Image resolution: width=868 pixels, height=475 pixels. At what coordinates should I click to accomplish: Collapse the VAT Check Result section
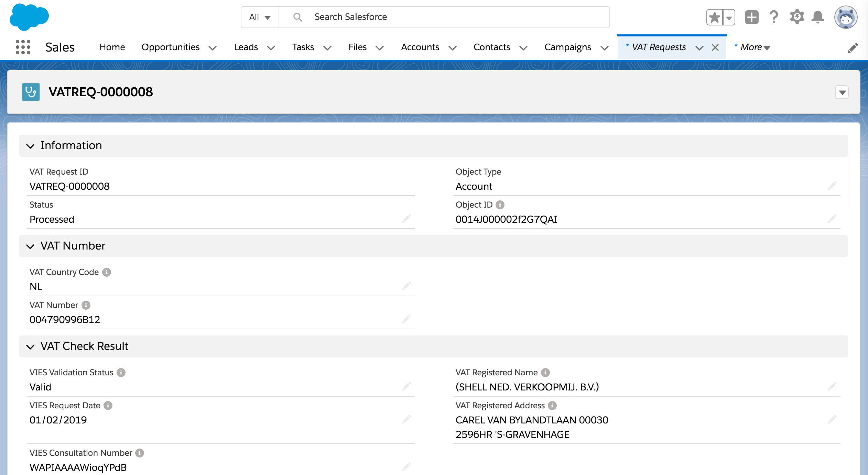(31, 347)
